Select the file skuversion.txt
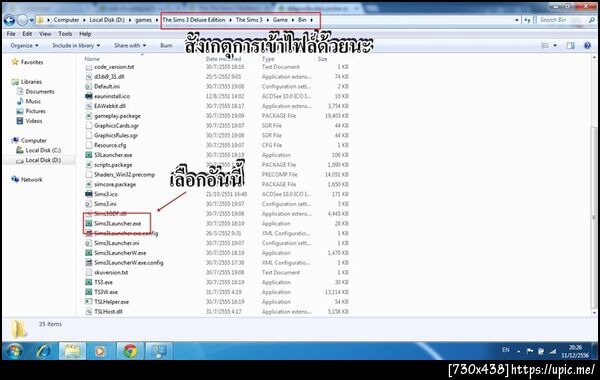 coord(111,272)
